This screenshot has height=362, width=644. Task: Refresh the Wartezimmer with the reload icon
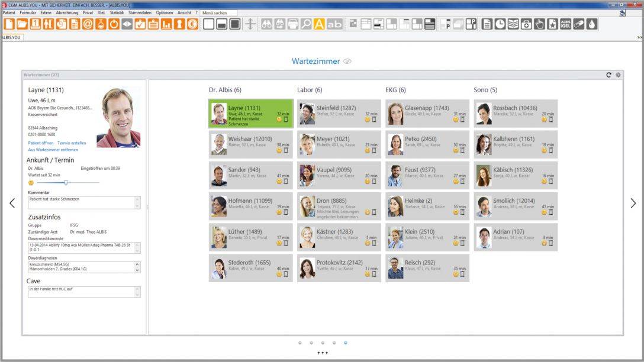tap(608, 75)
